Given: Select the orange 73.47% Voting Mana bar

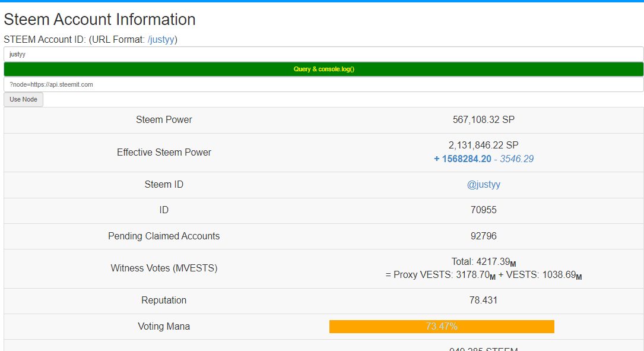Looking at the screenshot, I should click(442, 326).
